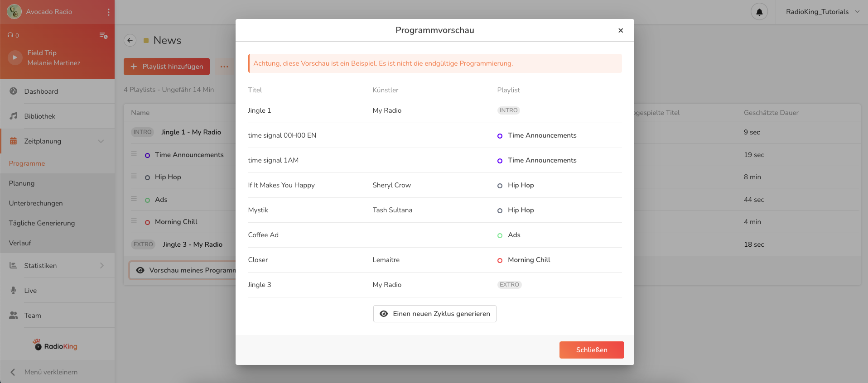
Task: Click the INTRO tag in background list
Action: 142,132
